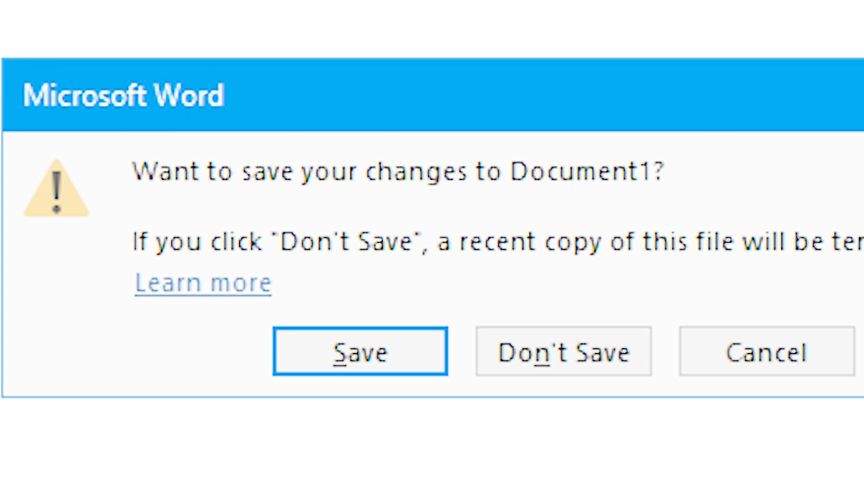Screen dimensions: 864x486
Task: Select the exclamation mark alert icon
Action: pos(56,188)
